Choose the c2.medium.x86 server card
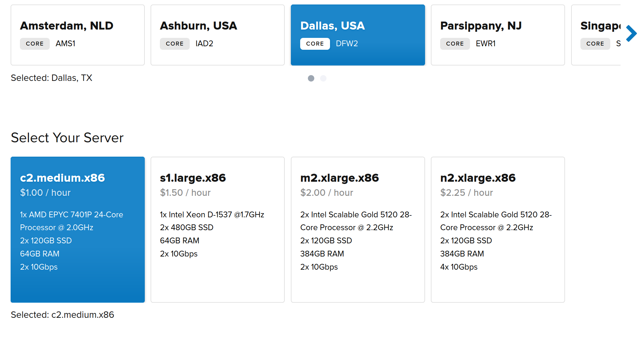Viewport: 644px width, 339px height. coord(78,230)
